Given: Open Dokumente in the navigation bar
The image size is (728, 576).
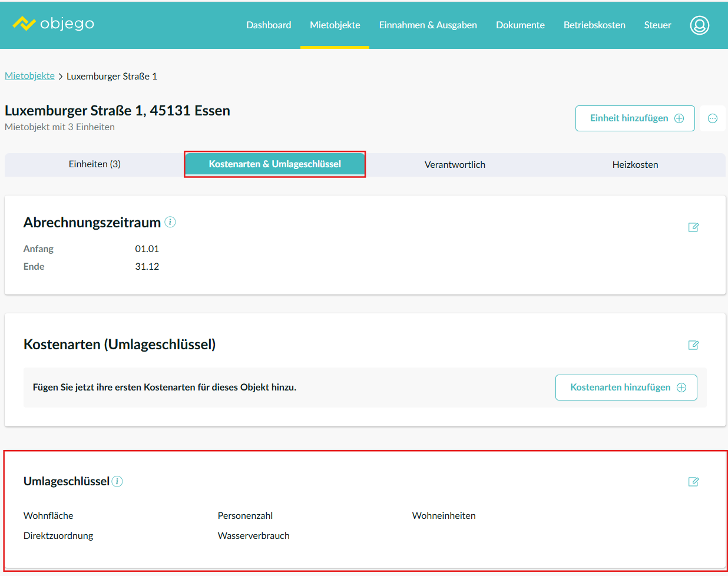Looking at the screenshot, I should coord(520,25).
